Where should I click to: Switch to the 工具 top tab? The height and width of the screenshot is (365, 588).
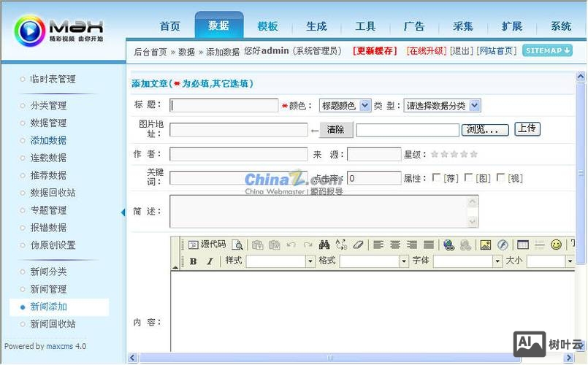366,26
